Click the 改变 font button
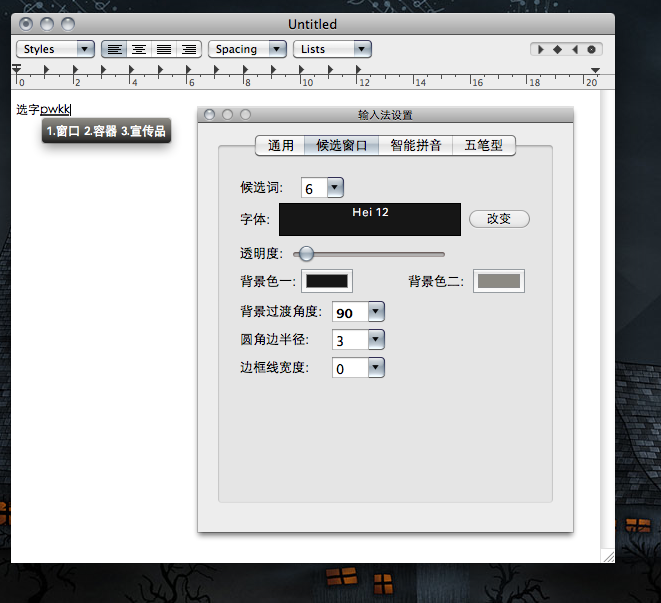The height and width of the screenshot is (603, 661). click(x=499, y=219)
